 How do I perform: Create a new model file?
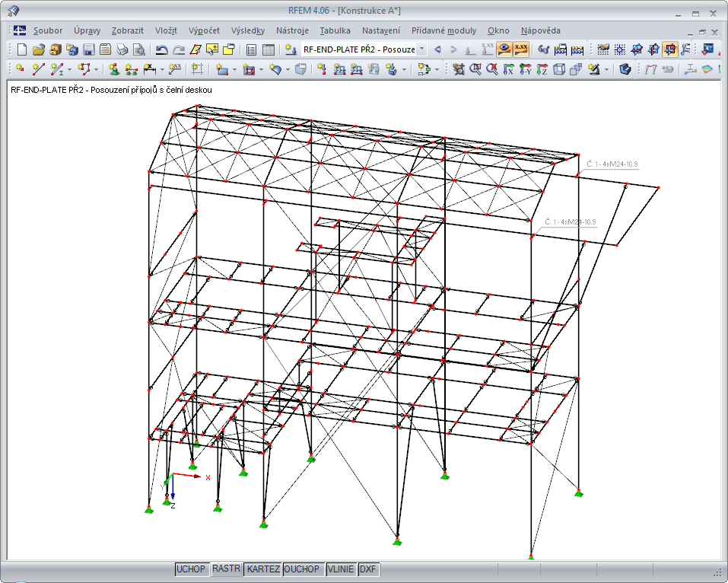click(22, 49)
